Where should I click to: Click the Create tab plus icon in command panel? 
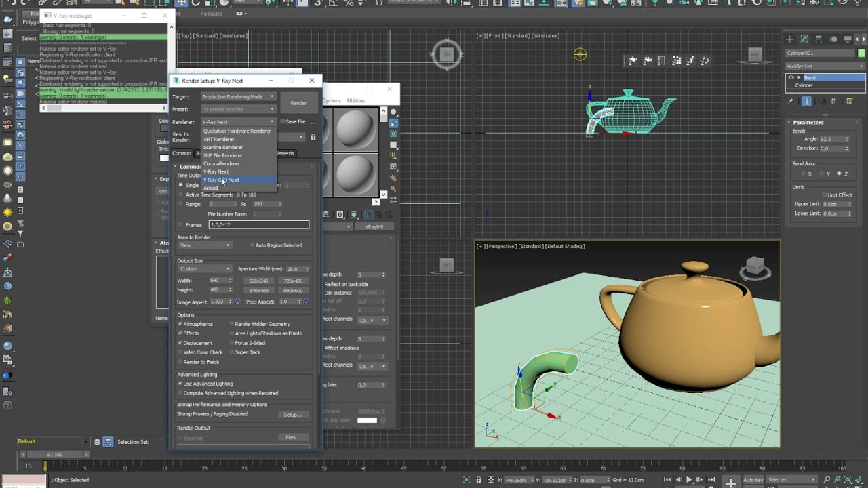coord(791,39)
